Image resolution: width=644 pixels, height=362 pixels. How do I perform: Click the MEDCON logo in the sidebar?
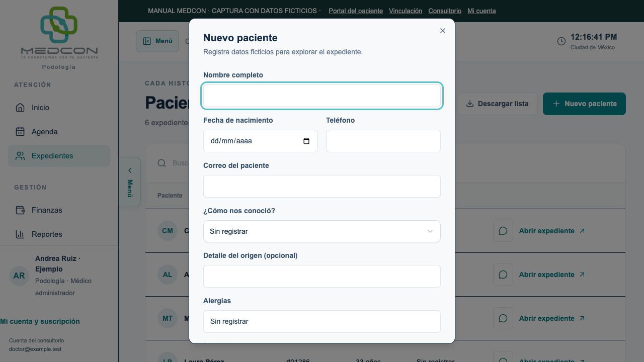tap(59, 33)
